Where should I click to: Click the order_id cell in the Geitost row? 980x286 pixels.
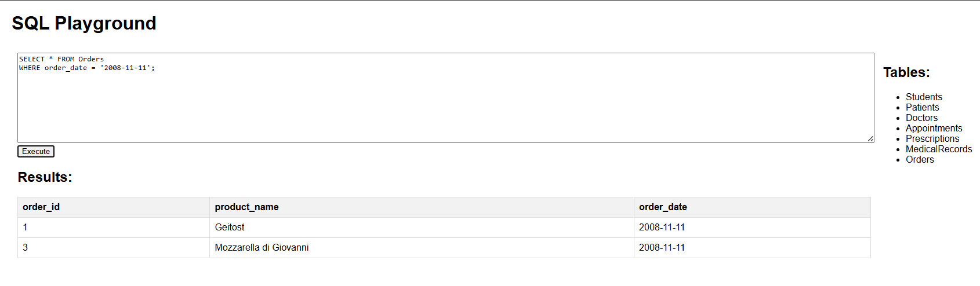click(26, 228)
